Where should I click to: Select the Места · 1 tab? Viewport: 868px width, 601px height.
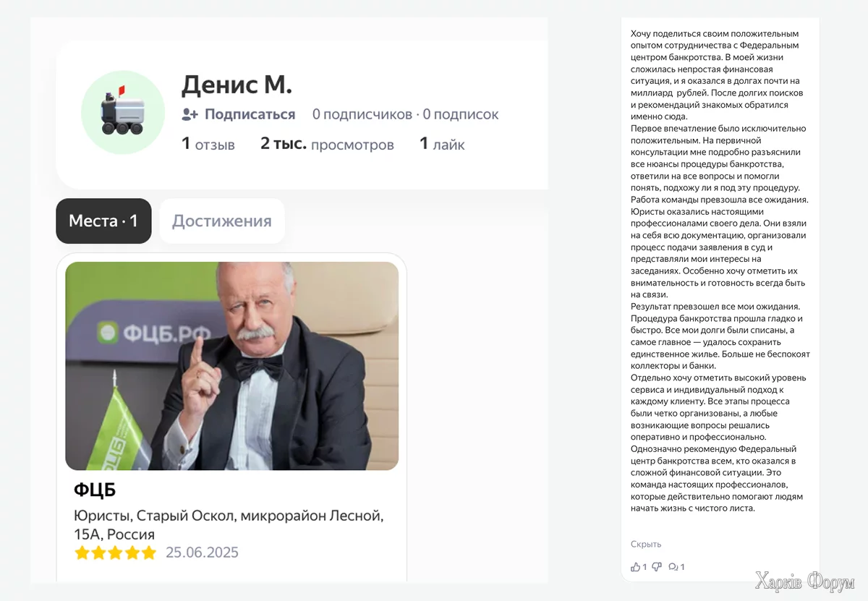103,221
